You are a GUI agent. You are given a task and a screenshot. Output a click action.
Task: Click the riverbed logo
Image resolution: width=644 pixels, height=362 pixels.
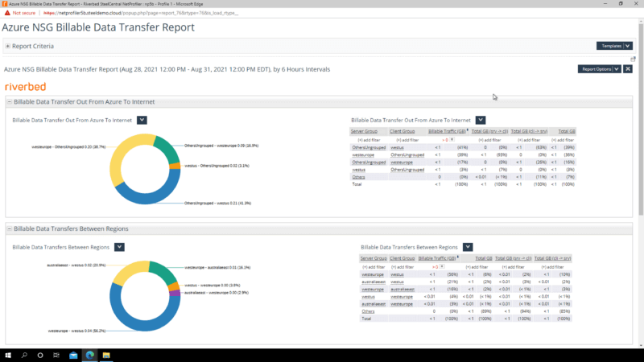point(26,87)
